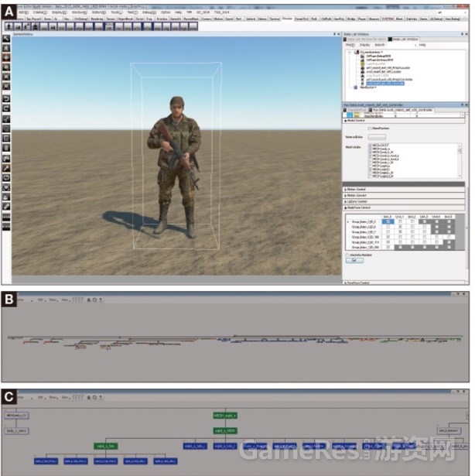Click the help question mark in panel B toolbar
The width and height of the screenshot is (475, 476).
101,300
